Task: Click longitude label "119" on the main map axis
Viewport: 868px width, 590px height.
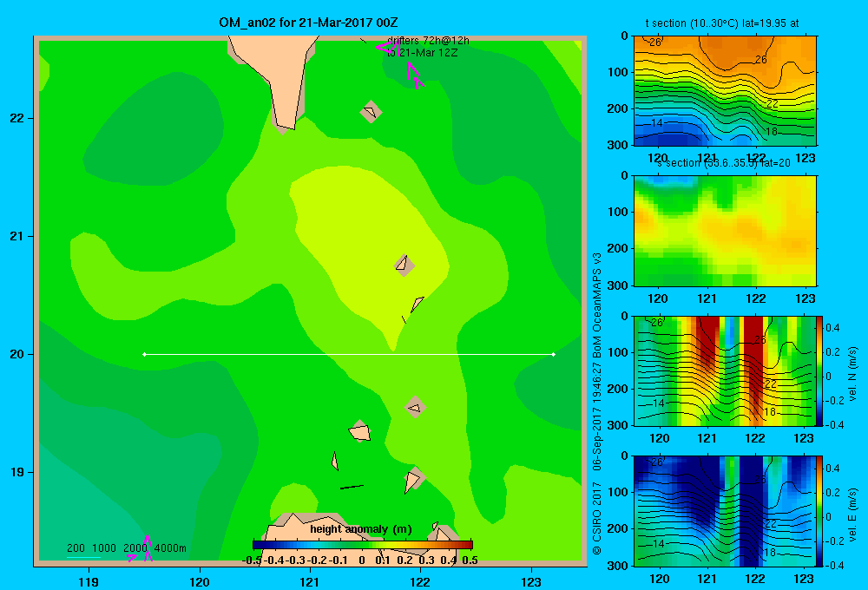Action: click(89, 581)
